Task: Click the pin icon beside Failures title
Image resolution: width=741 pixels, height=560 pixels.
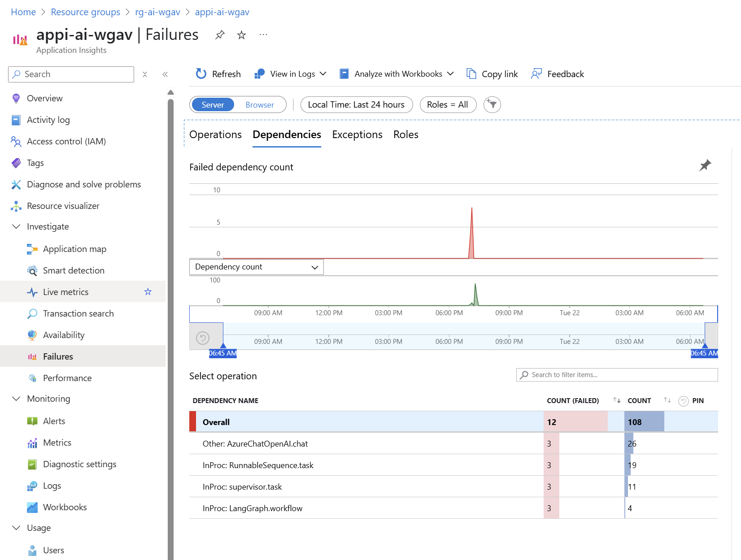Action: click(x=220, y=35)
